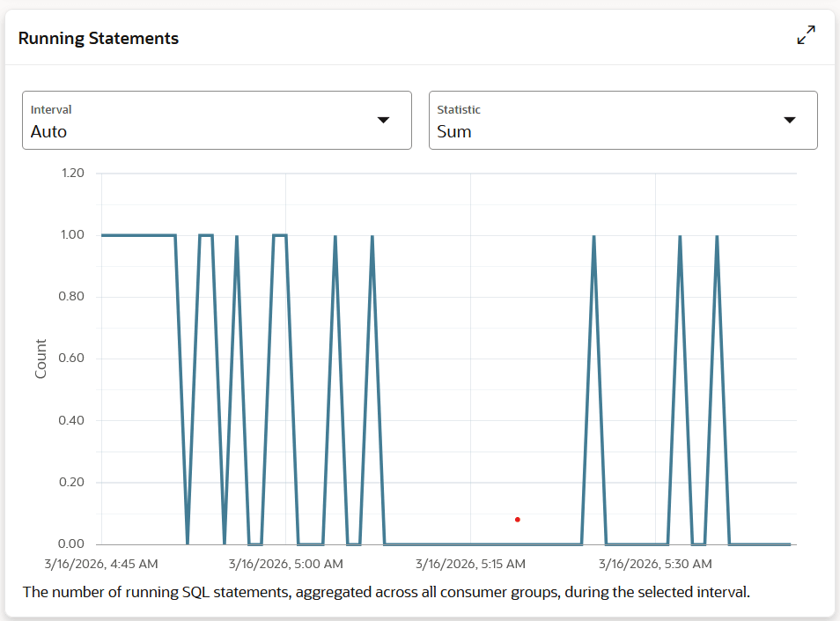The image size is (840, 621).
Task: Click the Running Statements panel title
Action: (x=99, y=38)
